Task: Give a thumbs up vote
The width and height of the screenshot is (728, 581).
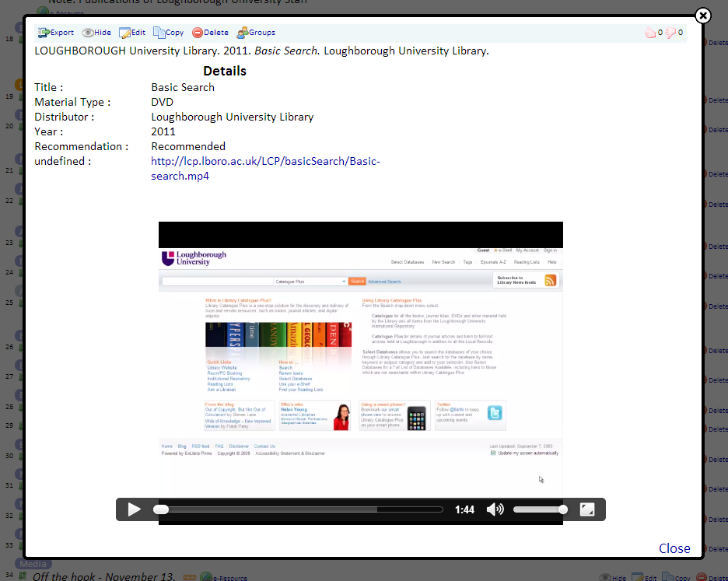Action: (x=650, y=33)
